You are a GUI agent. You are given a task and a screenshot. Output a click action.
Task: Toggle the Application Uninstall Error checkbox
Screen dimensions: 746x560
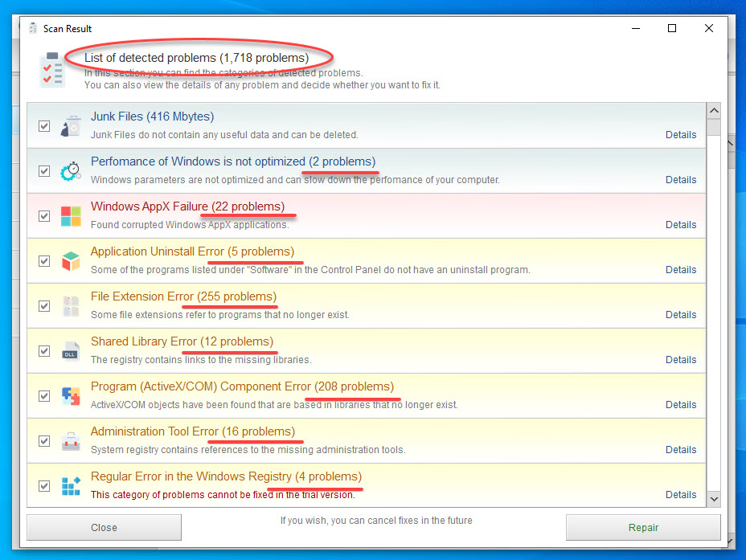click(44, 261)
